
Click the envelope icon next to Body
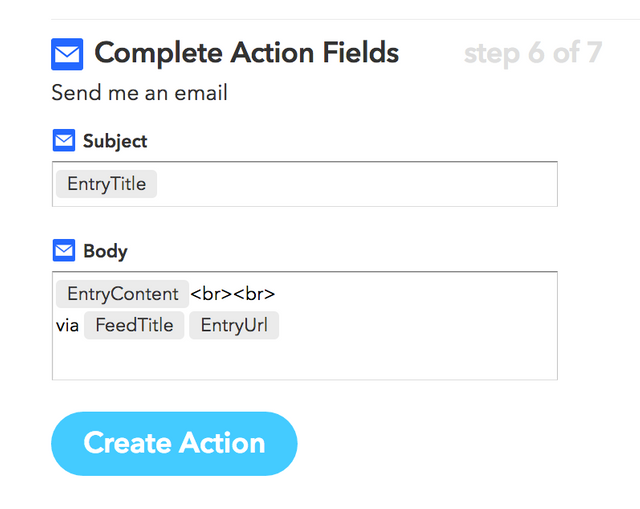tap(64, 250)
